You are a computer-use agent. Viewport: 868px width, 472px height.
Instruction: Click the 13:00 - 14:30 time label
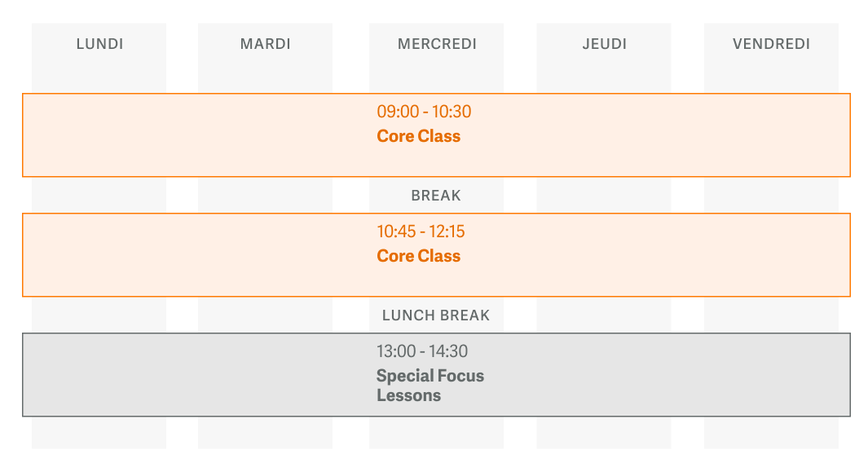click(x=422, y=351)
